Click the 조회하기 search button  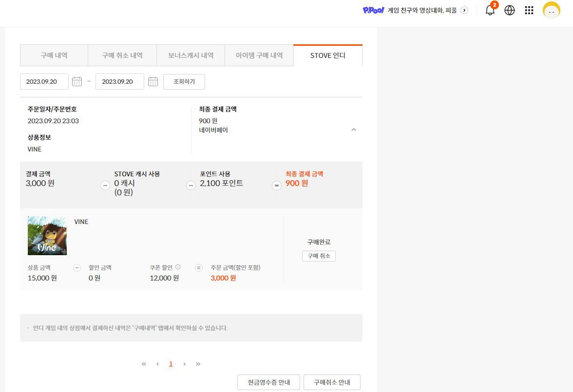pyautogui.click(x=184, y=82)
